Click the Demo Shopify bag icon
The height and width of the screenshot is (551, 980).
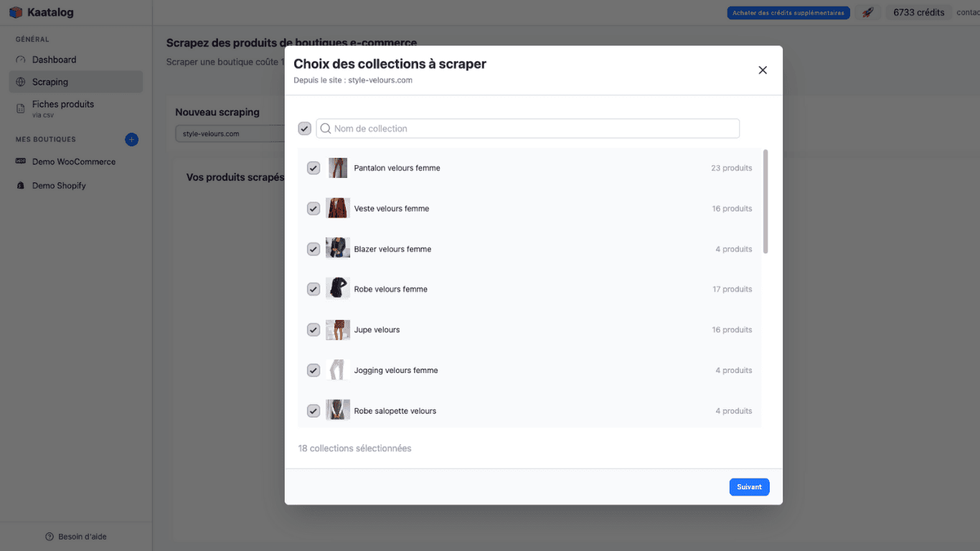coord(20,185)
